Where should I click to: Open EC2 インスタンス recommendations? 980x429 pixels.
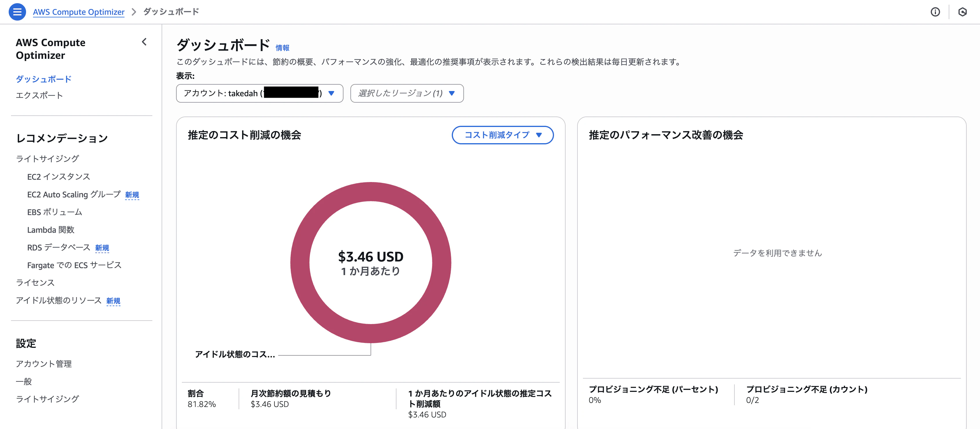click(x=58, y=177)
